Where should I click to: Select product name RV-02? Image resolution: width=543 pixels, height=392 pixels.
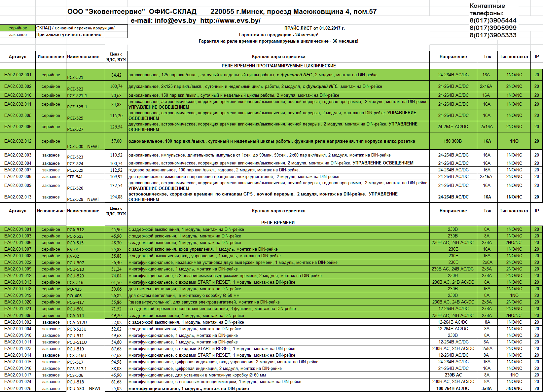(73, 256)
